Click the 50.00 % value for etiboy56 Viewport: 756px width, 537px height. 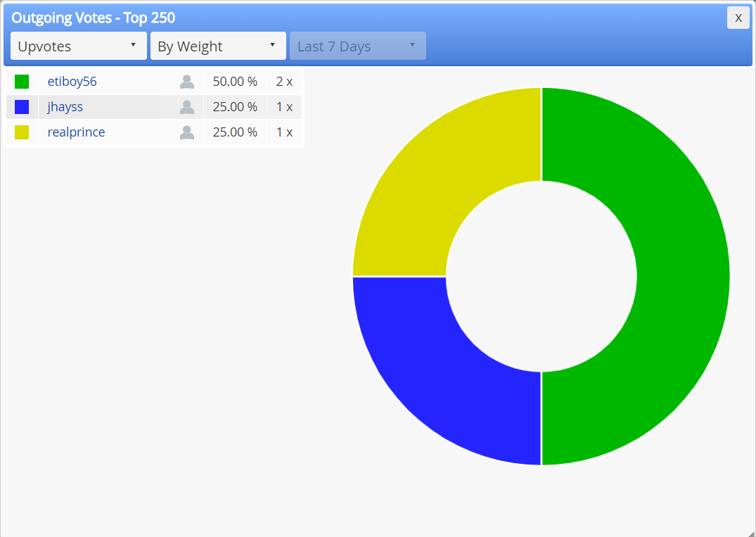pyautogui.click(x=236, y=82)
